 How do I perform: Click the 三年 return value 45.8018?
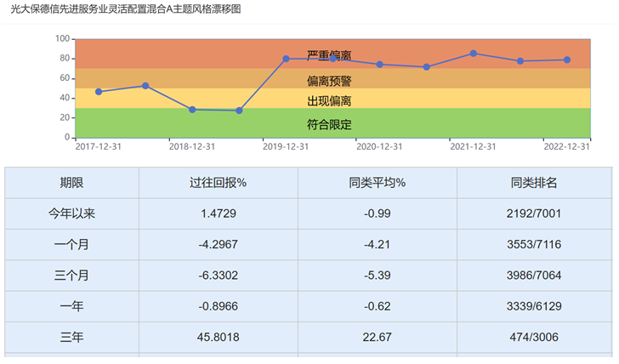point(218,338)
